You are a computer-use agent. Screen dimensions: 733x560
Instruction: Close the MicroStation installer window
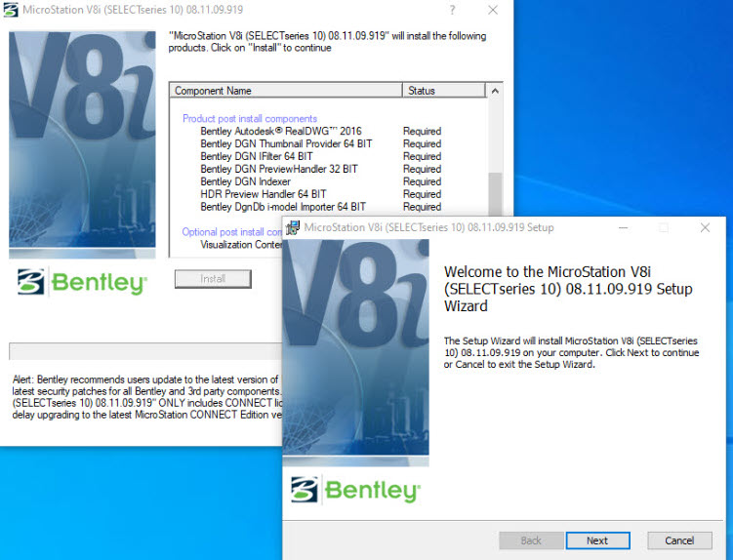pos(493,10)
